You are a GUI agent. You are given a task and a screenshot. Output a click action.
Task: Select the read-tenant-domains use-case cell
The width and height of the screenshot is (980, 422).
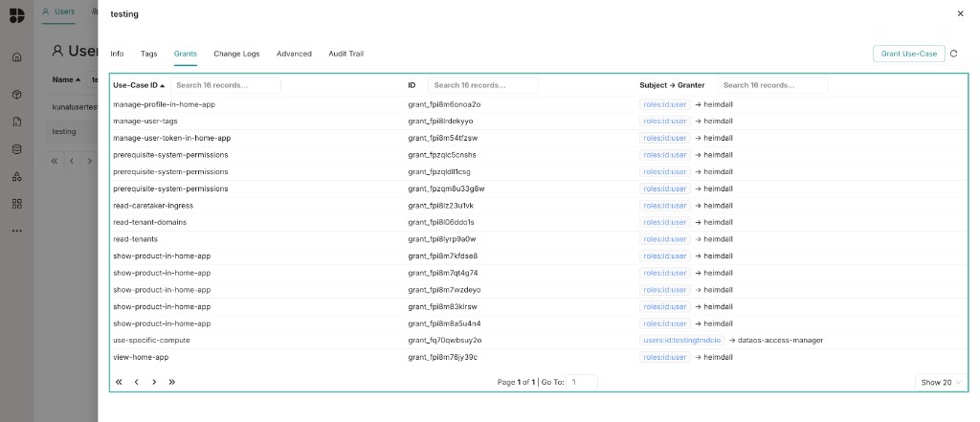150,223
